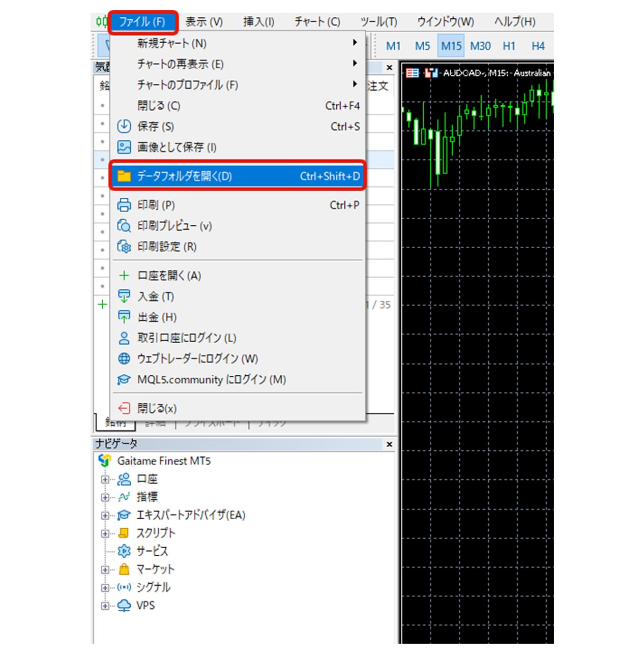
Task: Expand the チャートのプロファイル (F) submenu
Action: point(238,85)
